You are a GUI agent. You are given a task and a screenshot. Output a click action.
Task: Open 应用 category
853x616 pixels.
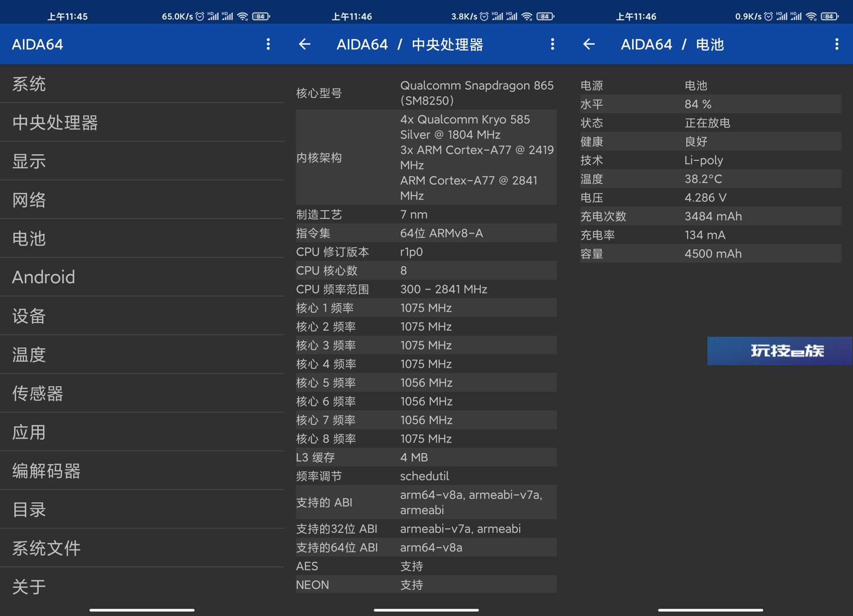point(142,432)
